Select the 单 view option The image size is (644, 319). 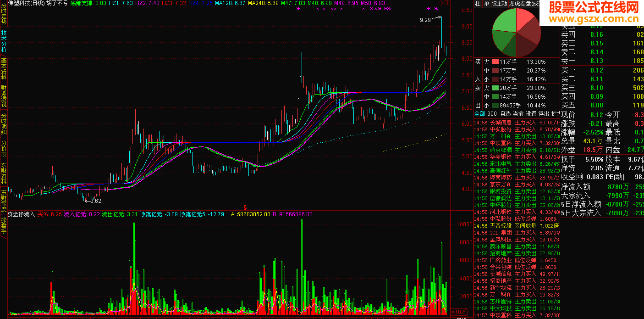coord(486,4)
